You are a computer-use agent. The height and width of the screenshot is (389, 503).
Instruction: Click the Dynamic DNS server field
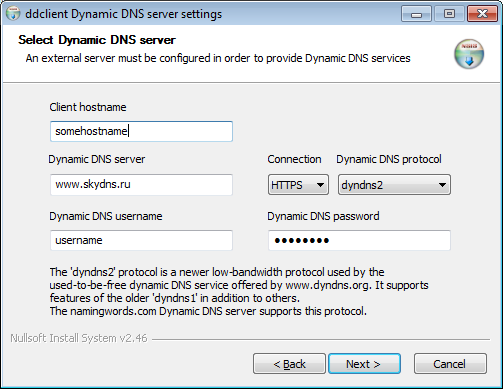(x=141, y=184)
